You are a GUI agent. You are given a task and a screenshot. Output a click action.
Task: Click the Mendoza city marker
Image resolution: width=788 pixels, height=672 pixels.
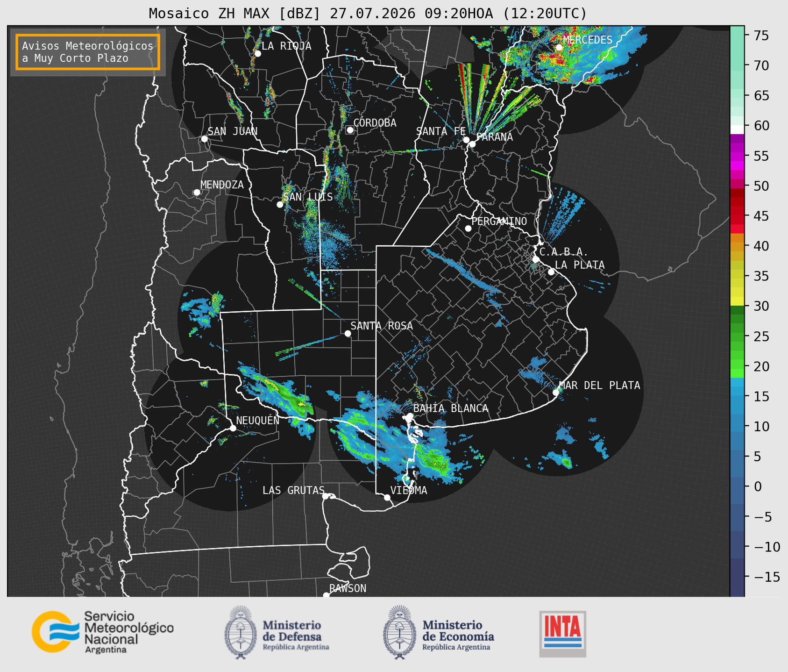click(197, 193)
